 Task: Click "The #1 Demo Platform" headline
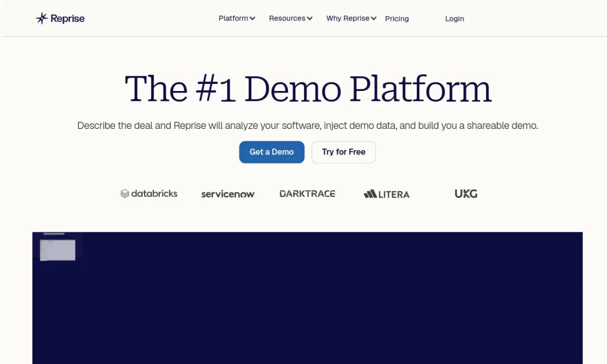(308, 89)
